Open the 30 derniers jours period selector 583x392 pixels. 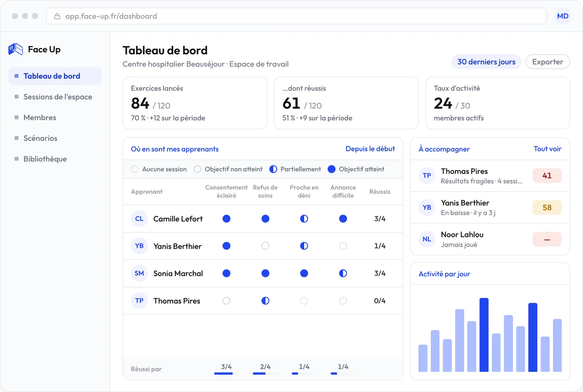[x=486, y=62]
